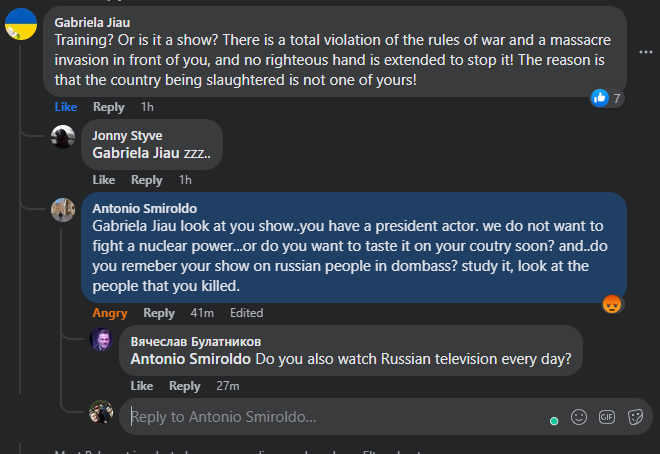
Task: Click the green dot indicator in reply box
Action: (x=554, y=421)
